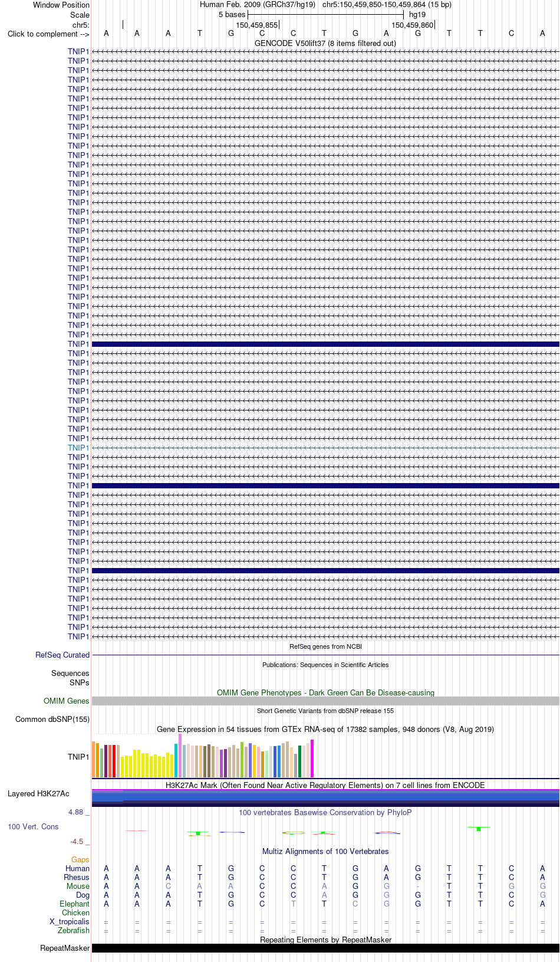Screen dimensions: 560x962
Task: Select the Elephant alignment row label
Action: pos(75,904)
